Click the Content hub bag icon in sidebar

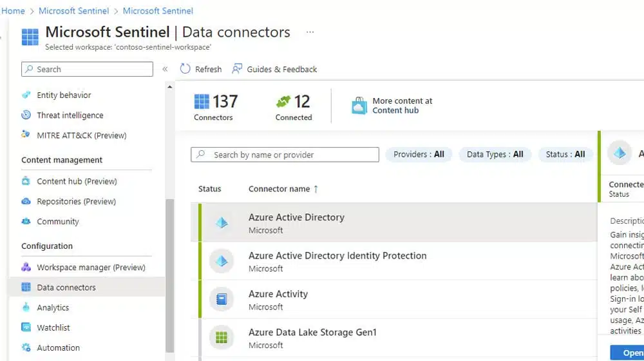(x=26, y=181)
